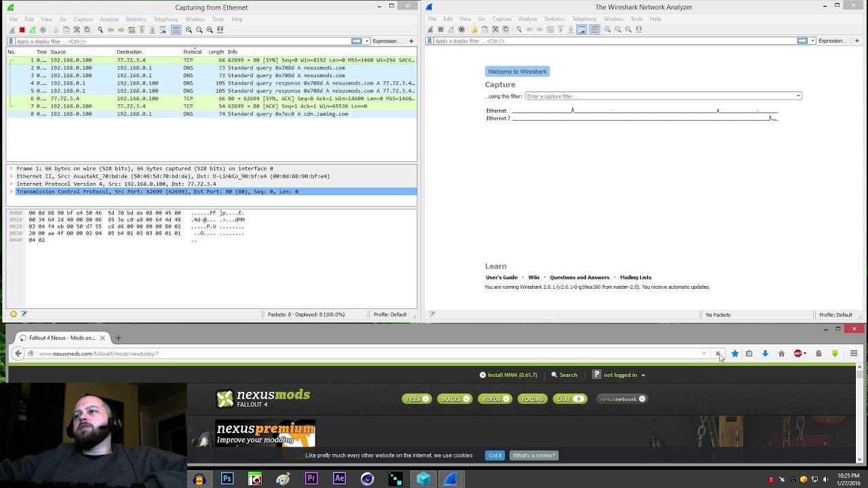Open the Questions and Answers link
Viewport: 868px width, 488px height.
pyautogui.click(x=579, y=277)
